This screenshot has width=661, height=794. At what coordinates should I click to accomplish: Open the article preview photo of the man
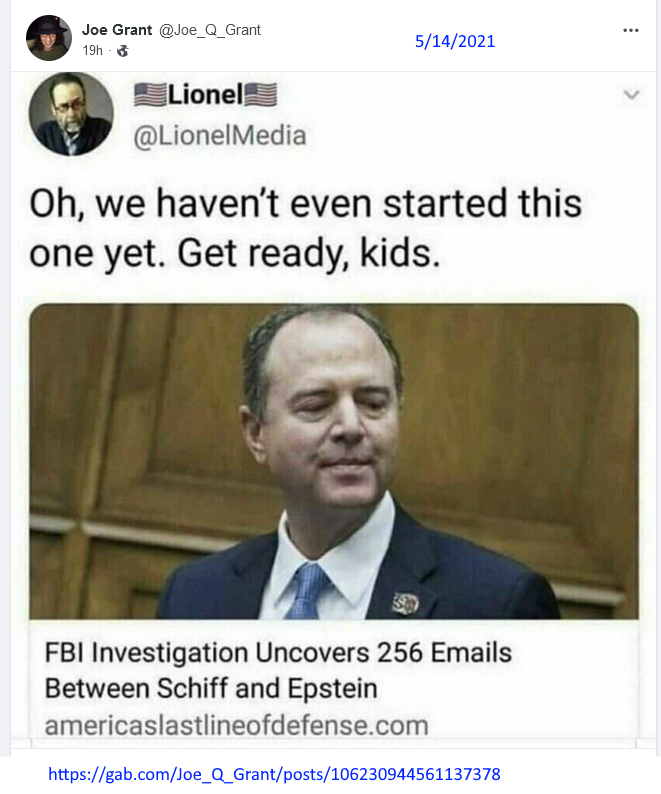334,461
